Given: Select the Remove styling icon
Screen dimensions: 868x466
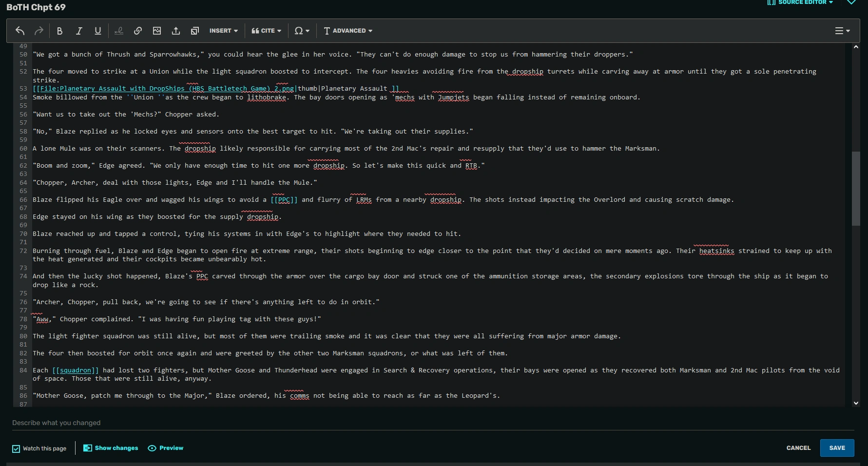Looking at the screenshot, I should (x=118, y=30).
